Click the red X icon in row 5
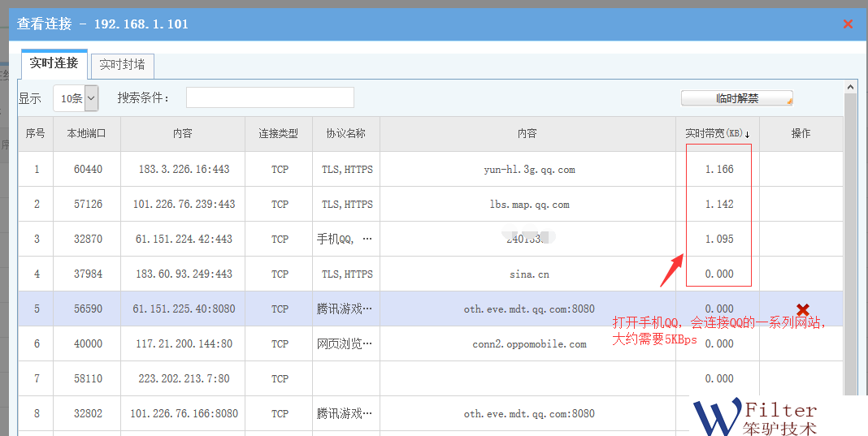Screen dimensions: 868x436 click(x=802, y=309)
